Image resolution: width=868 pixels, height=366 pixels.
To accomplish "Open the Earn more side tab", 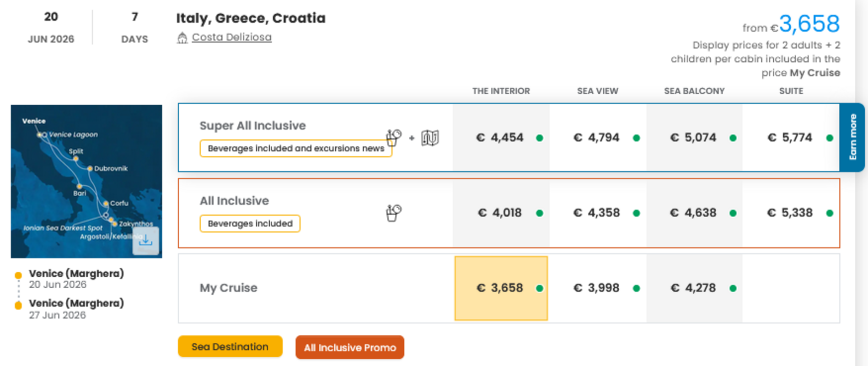I will click(x=852, y=137).
